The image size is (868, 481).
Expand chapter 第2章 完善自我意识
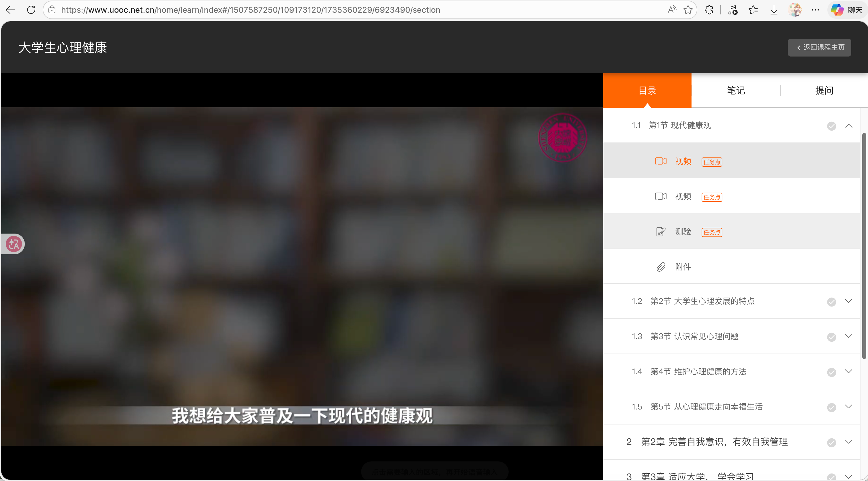click(848, 441)
